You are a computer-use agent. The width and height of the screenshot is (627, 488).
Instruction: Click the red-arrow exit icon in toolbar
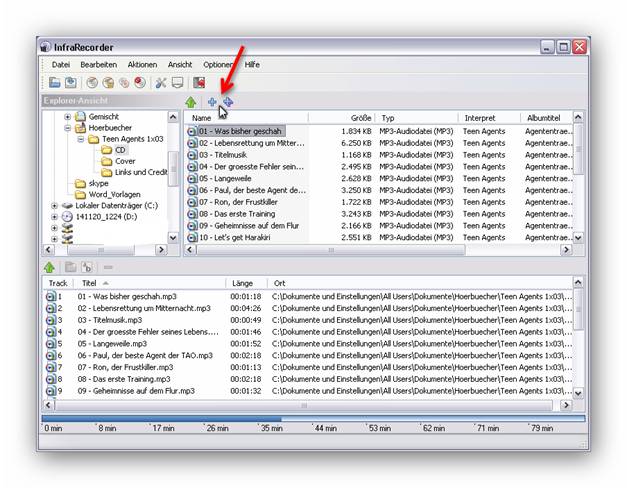coord(199,83)
